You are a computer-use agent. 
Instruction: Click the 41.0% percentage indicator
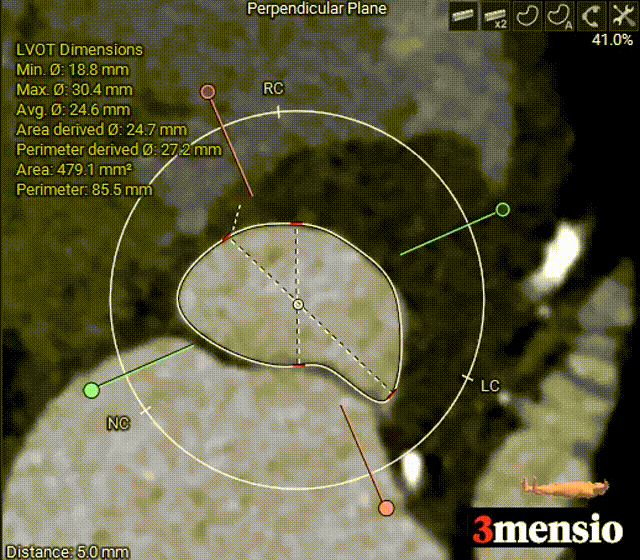coord(611,40)
